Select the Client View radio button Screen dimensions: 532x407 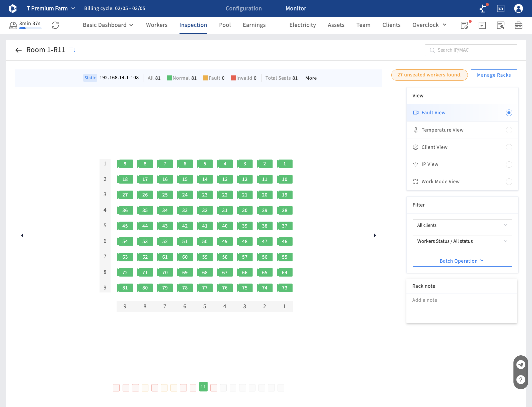pyautogui.click(x=509, y=147)
